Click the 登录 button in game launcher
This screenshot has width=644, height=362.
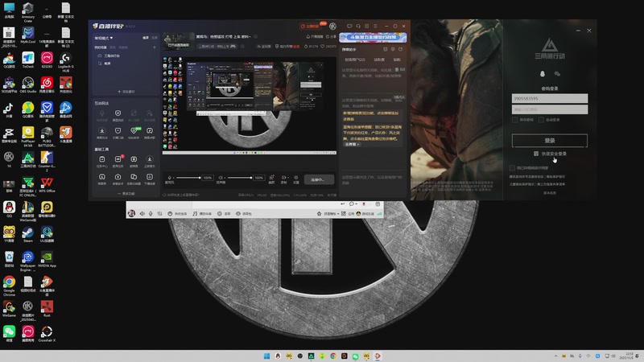coord(550,140)
